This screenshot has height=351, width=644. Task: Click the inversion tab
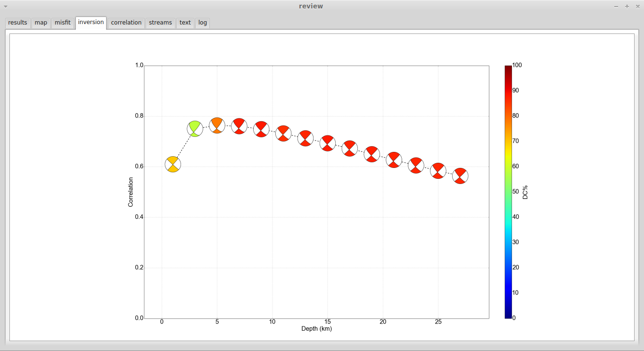[91, 22]
